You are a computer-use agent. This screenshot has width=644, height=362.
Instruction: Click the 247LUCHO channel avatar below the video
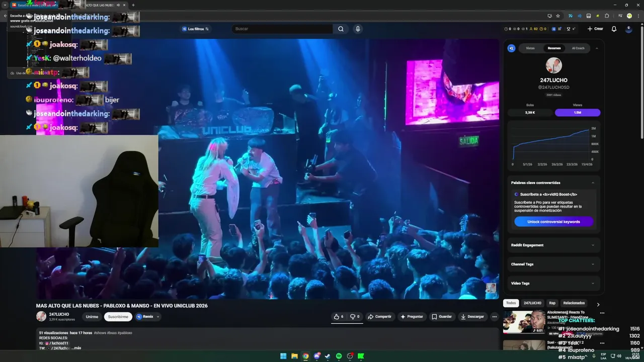[41, 316]
